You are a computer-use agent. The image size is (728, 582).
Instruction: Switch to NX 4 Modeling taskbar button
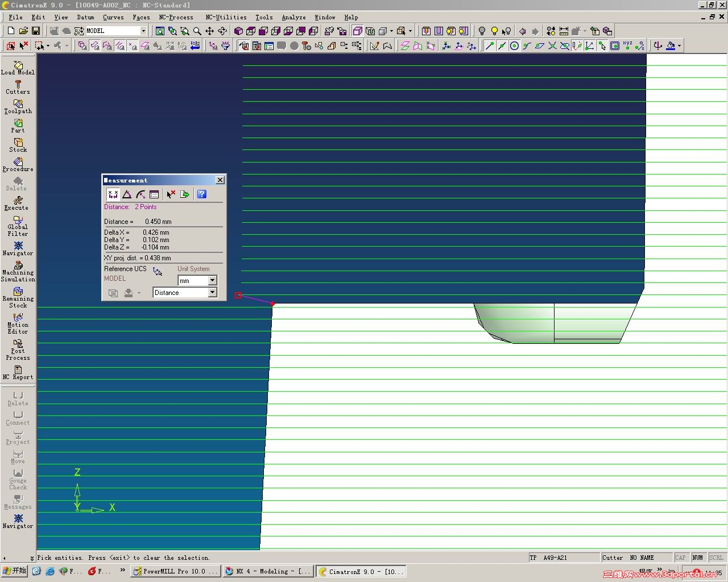(x=267, y=571)
